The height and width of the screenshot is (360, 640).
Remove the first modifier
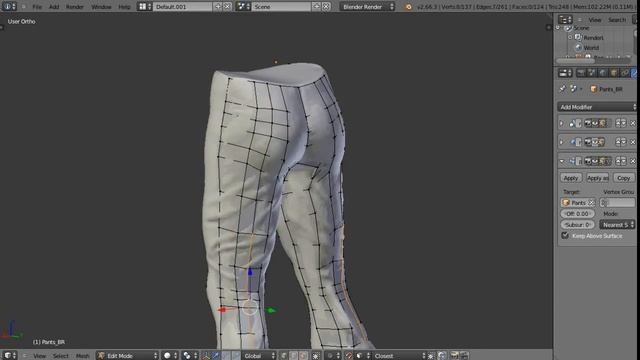633,123
